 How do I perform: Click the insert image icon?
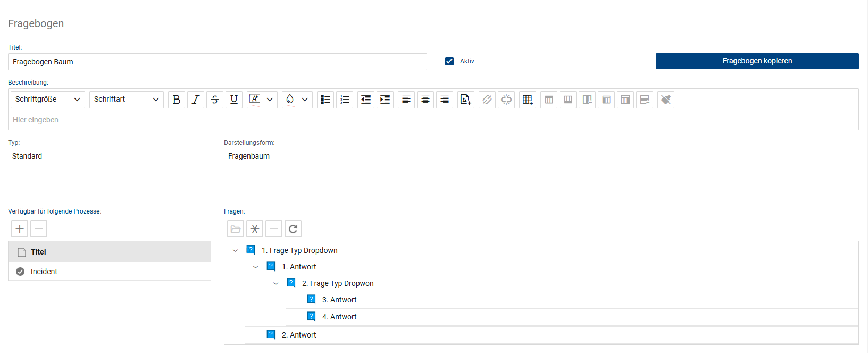point(466,100)
